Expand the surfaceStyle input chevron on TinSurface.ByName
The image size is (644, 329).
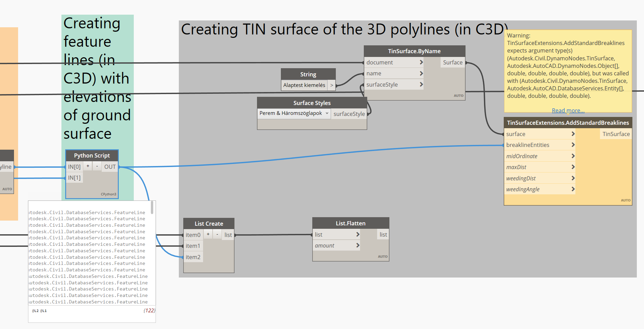(421, 84)
